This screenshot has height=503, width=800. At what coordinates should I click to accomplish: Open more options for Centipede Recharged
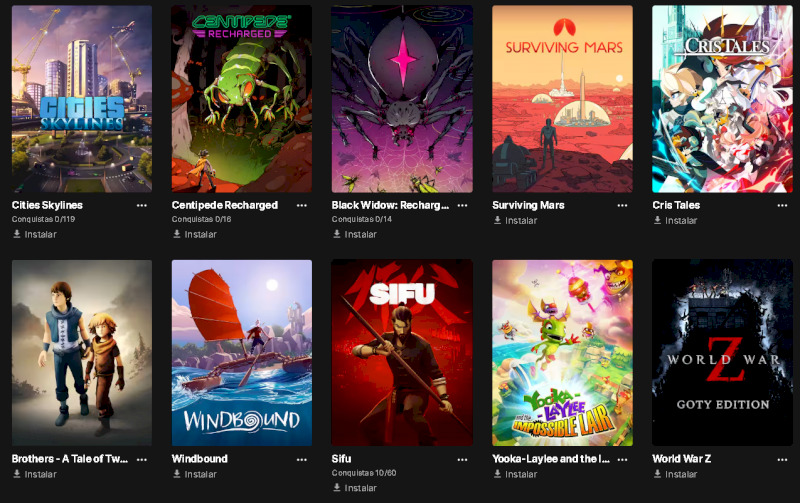pyautogui.click(x=302, y=205)
